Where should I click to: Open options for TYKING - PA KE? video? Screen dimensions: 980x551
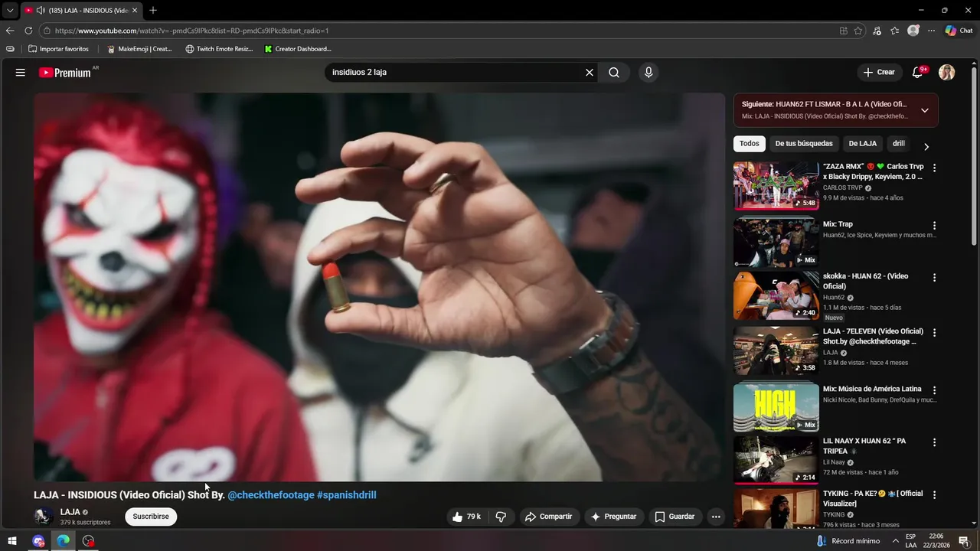pos(934,494)
